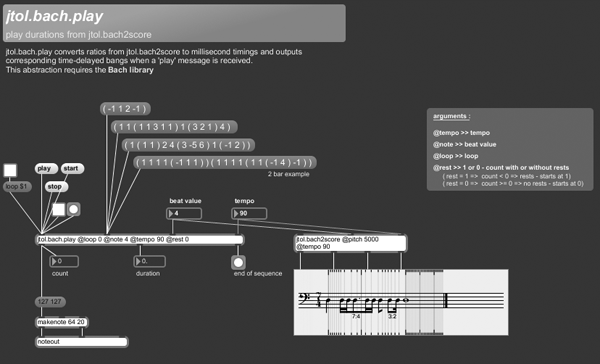Select the beat value number box

tap(184, 214)
